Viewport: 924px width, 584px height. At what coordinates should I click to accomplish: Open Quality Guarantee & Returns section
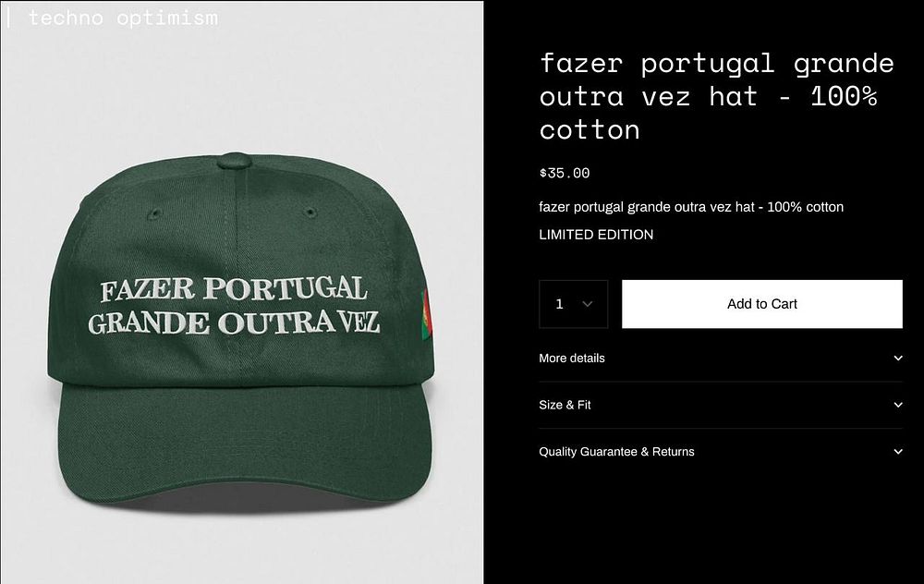721,452
